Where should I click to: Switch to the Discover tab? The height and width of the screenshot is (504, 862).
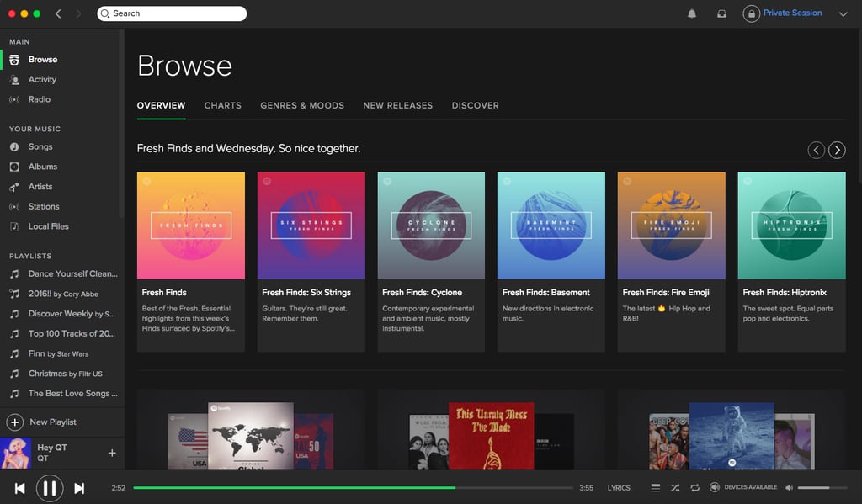[x=476, y=105]
